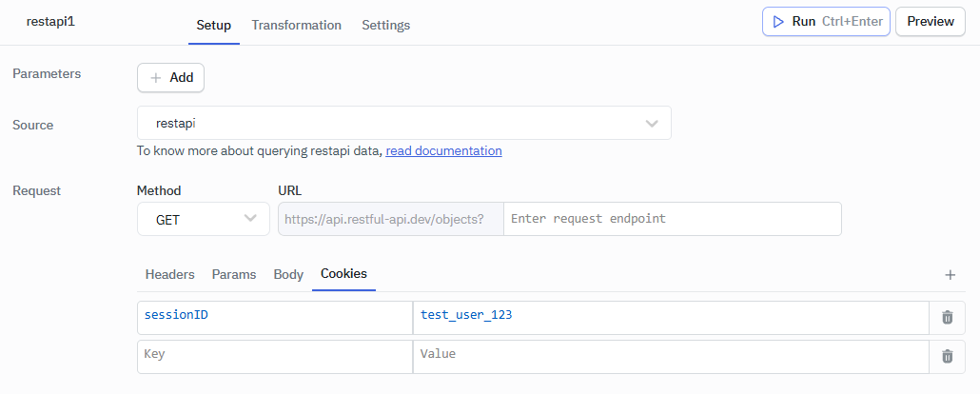Switch to the Transformation tab
980x394 pixels.
pos(296,26)
